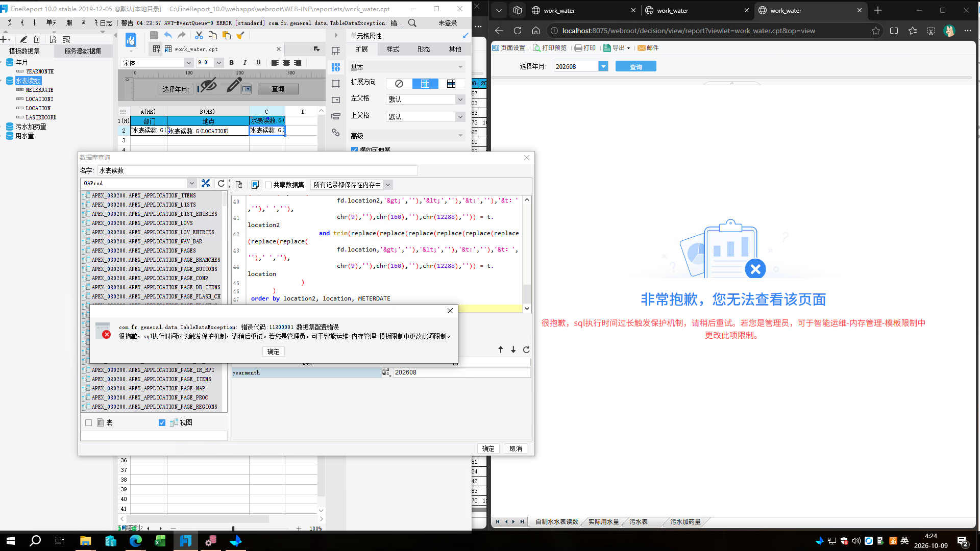Viewport: 980px width, 551px height.
Task: Click the undo arrow in FineReport toolbar
Action: click(168, 35)
